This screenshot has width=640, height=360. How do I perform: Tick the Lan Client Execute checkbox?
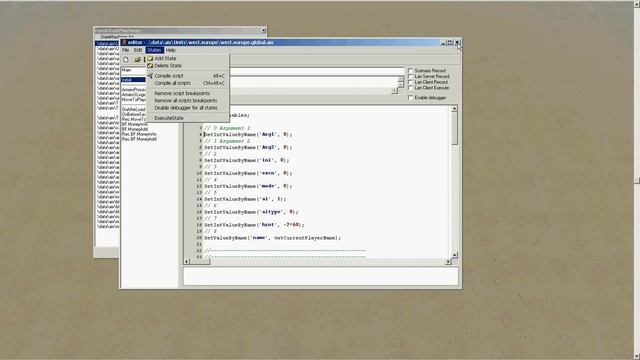tap(411, 88)
